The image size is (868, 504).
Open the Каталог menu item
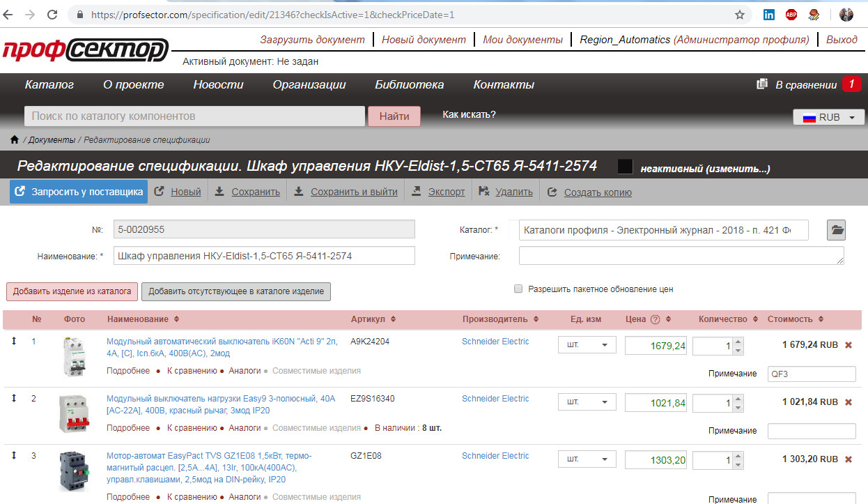click(49, 85)
